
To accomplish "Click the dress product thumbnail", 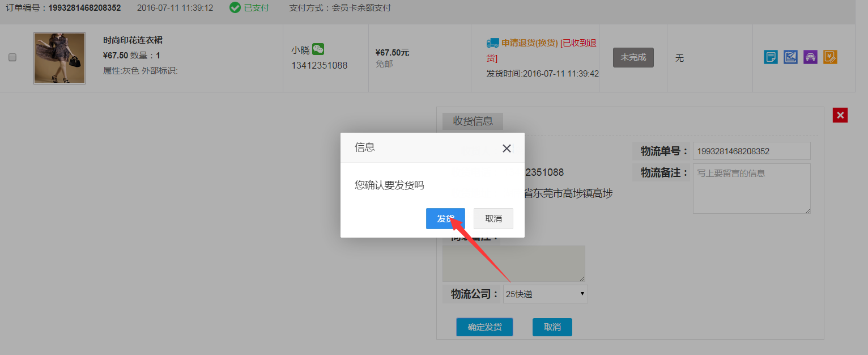I will click(x=59, y=58).
